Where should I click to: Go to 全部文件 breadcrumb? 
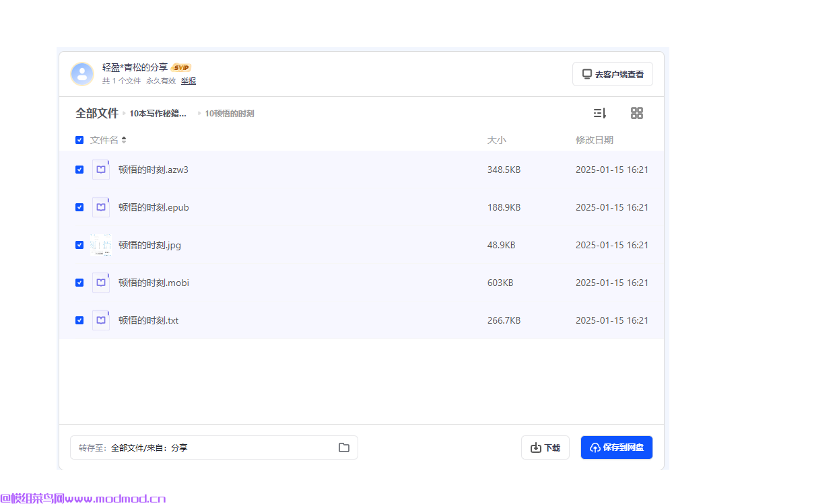pos(97,113)
